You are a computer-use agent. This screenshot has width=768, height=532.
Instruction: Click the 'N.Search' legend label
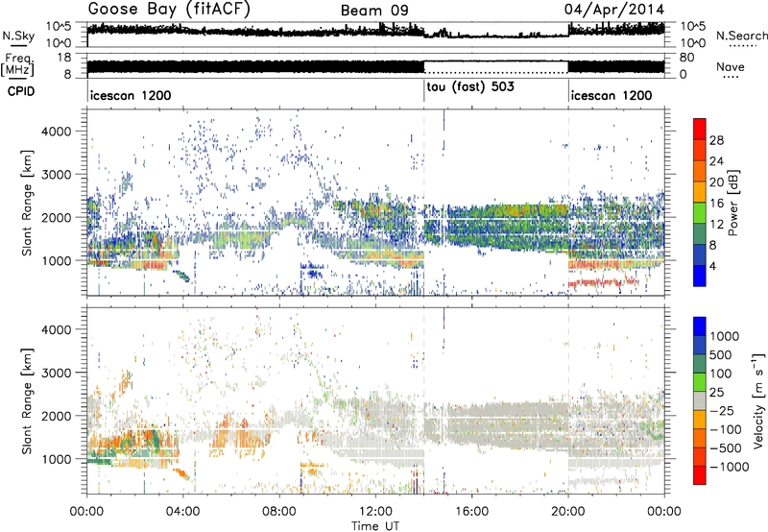[741, 36]
